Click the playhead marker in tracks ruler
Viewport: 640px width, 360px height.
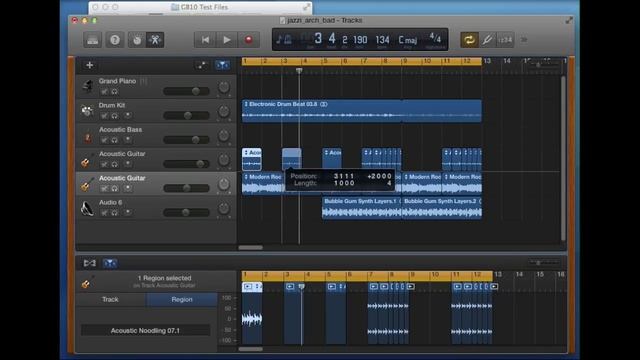(x=299, y=71)
